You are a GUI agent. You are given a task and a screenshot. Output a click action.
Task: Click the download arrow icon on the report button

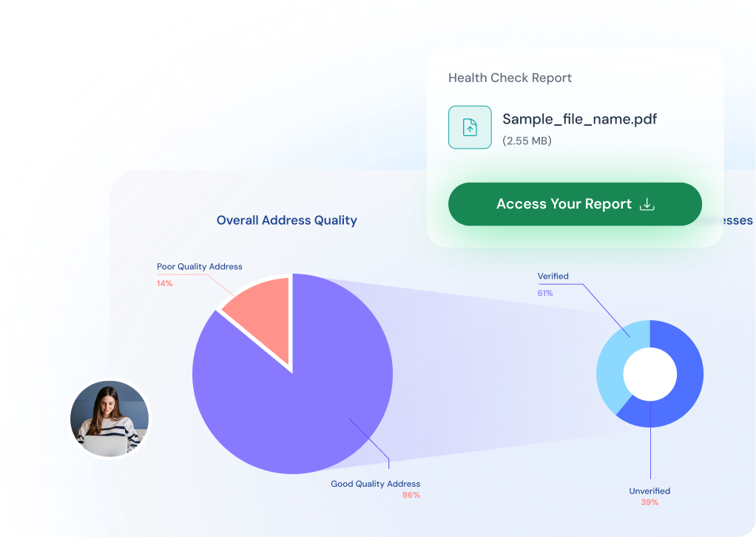pyautogui.click(x=647, y=204)
